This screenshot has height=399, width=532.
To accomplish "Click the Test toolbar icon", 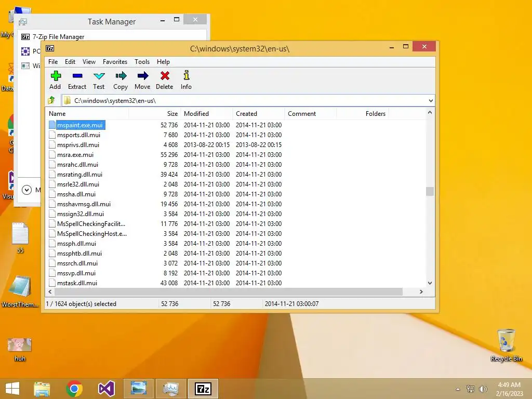I will 99,76.
